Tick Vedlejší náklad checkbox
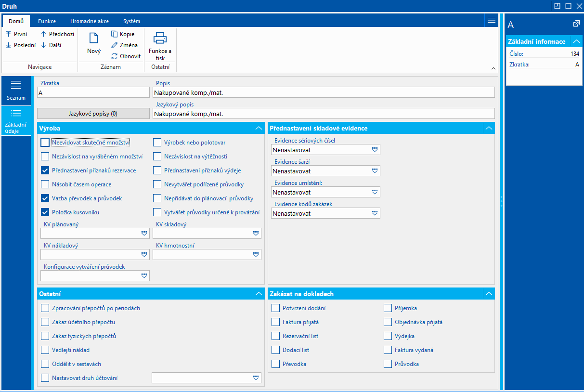584x392 pixels. tap(45, 350)
